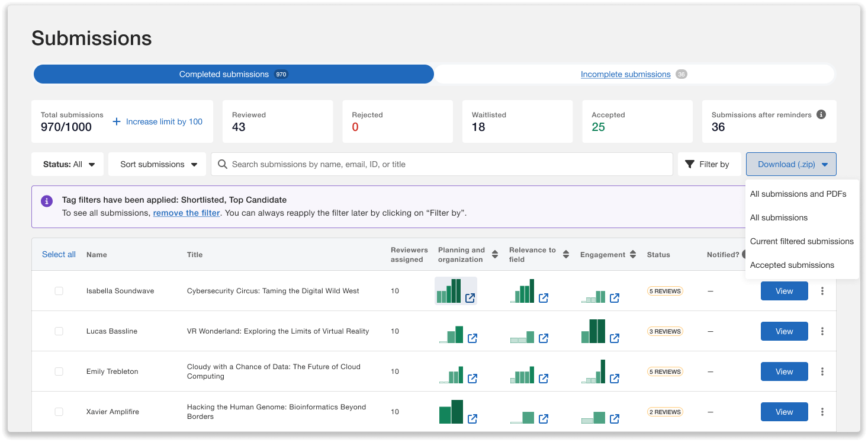Viewport: 868px width, 442px height.
Task: Click the remove the filter link
Action: pyautogui.click(x=187, y=213)
